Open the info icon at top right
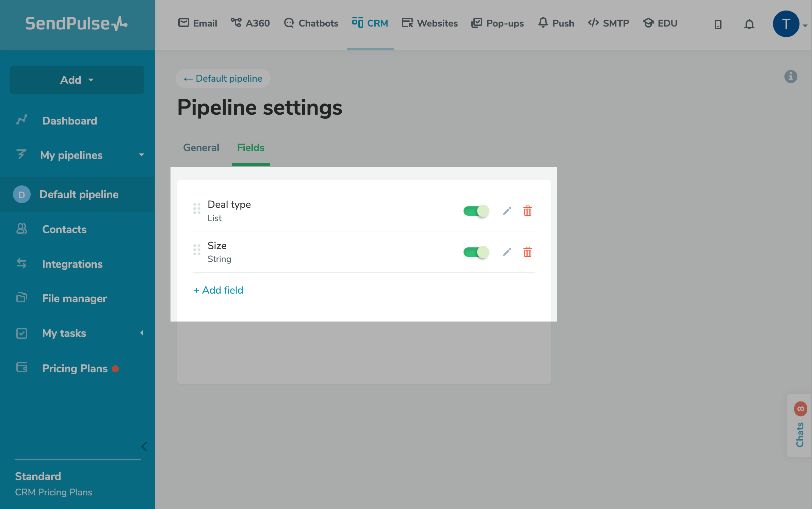The width and height of the screenshot is (812, 509). click(791, 77)
